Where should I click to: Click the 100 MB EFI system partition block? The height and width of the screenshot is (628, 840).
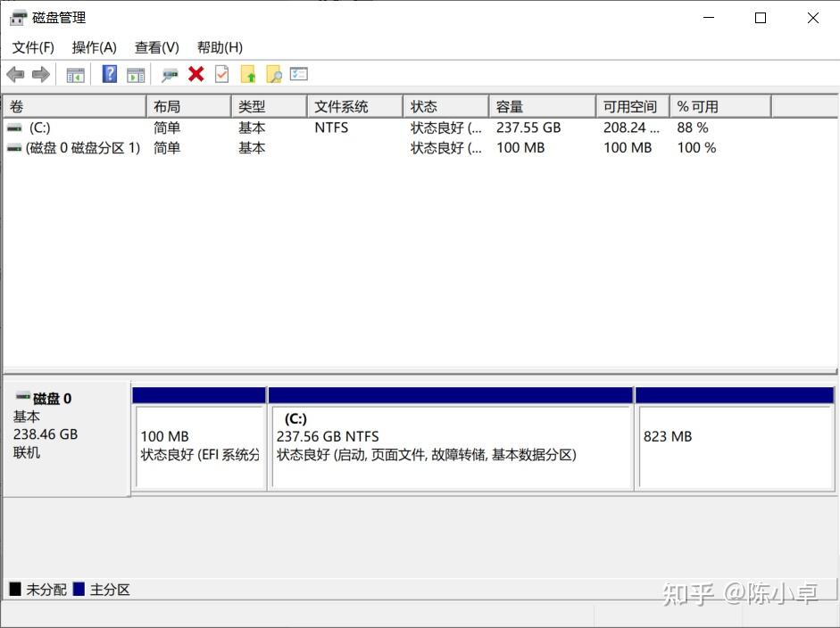tap(198, 442)
